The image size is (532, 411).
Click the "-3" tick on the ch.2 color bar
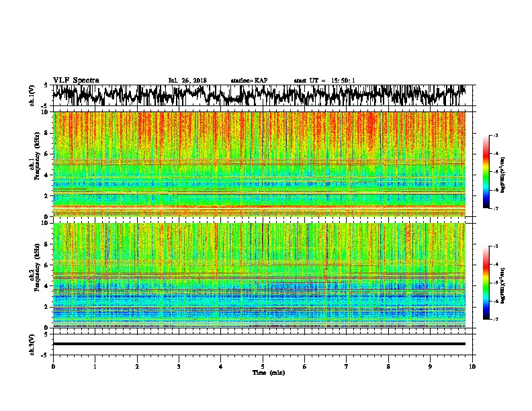pyautogui.click(x=496, y=246)
